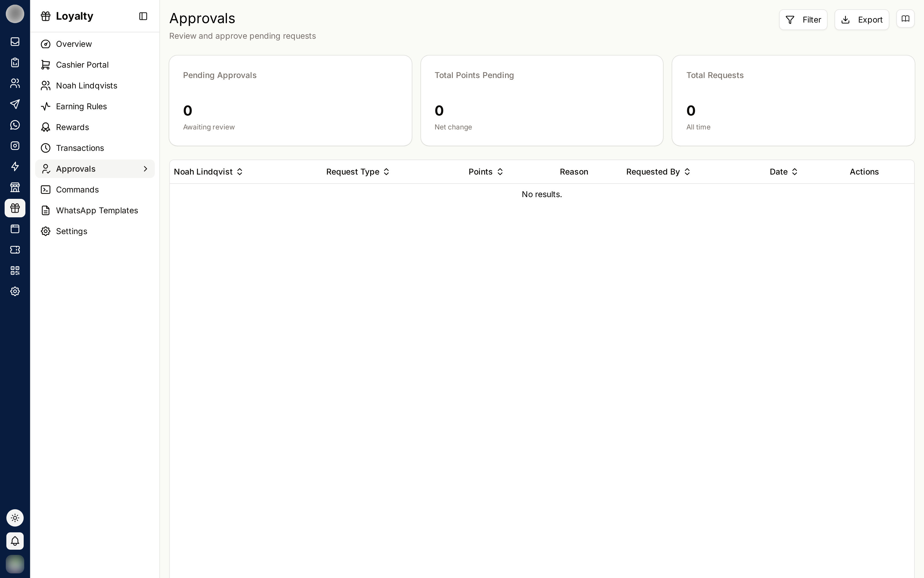The height and width of the screenshot is (578, 924).
Task: Click the Filter button
Action: (803, 19)
